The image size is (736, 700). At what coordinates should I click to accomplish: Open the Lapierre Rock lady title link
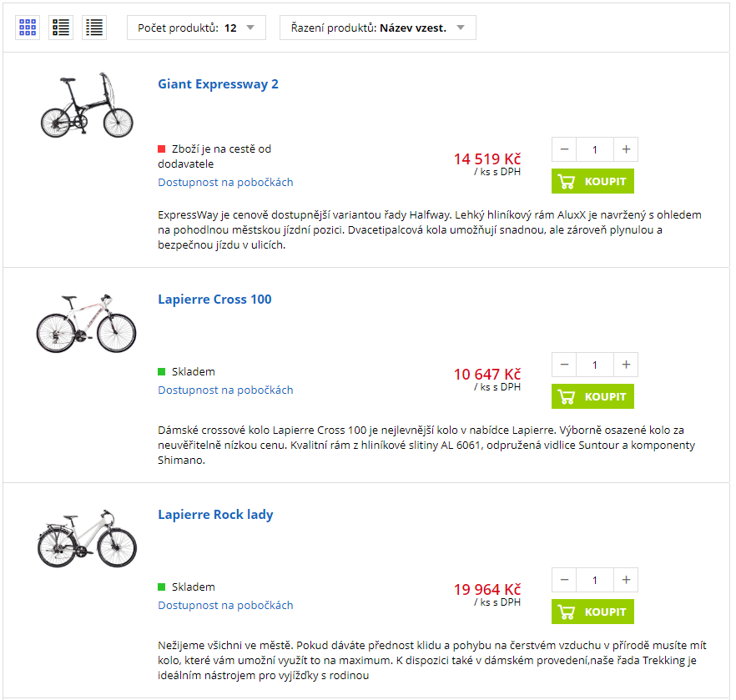click(x=215, y=515)
